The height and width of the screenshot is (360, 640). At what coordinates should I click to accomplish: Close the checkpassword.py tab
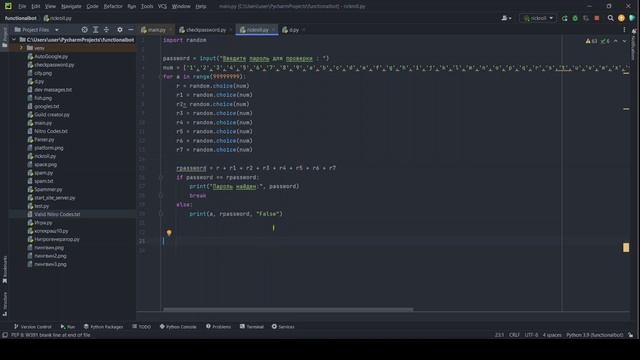click(x=231, y=30)
